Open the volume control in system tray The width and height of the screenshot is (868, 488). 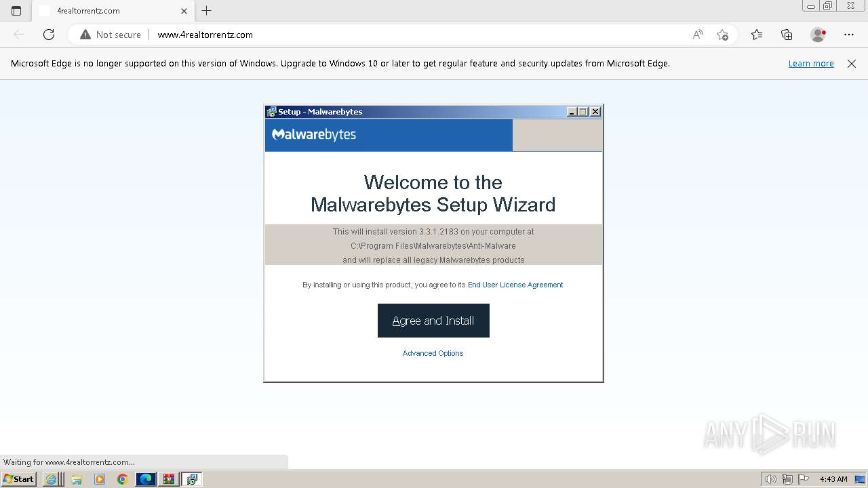pos(770,479)
